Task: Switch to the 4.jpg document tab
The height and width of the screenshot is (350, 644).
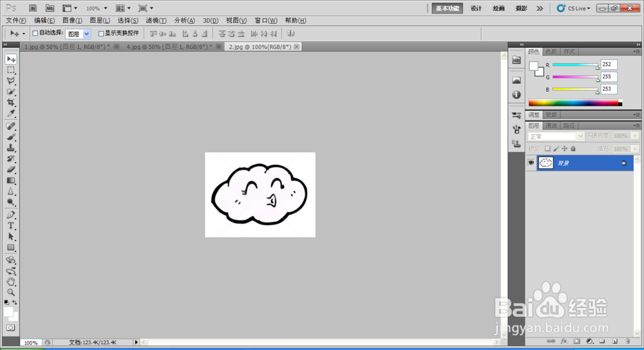Action: tap(169, 47)
